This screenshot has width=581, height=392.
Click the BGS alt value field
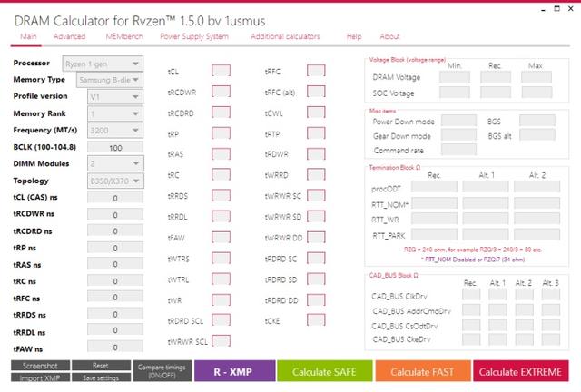537,135
